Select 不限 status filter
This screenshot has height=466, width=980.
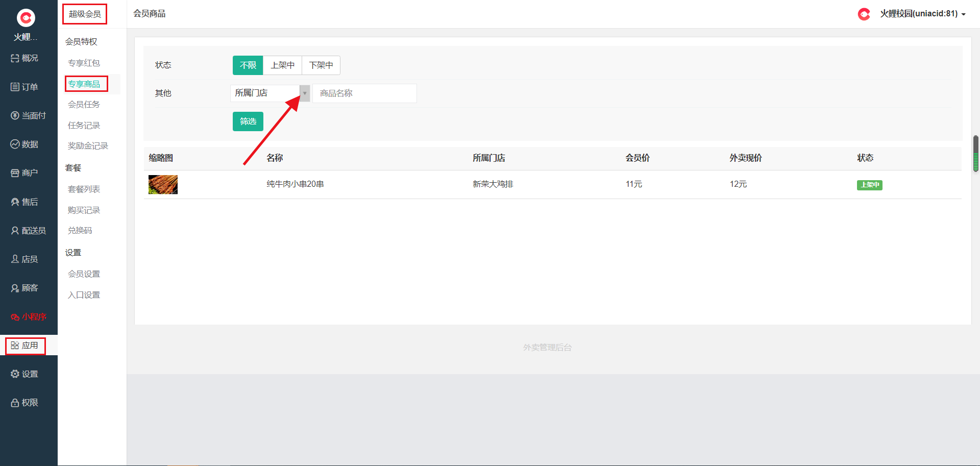coord(248,65)
